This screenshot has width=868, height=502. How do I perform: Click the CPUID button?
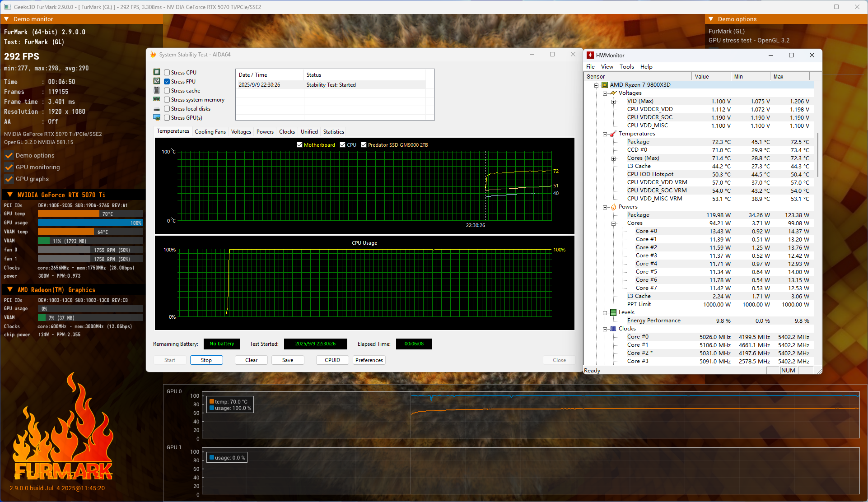332,360
